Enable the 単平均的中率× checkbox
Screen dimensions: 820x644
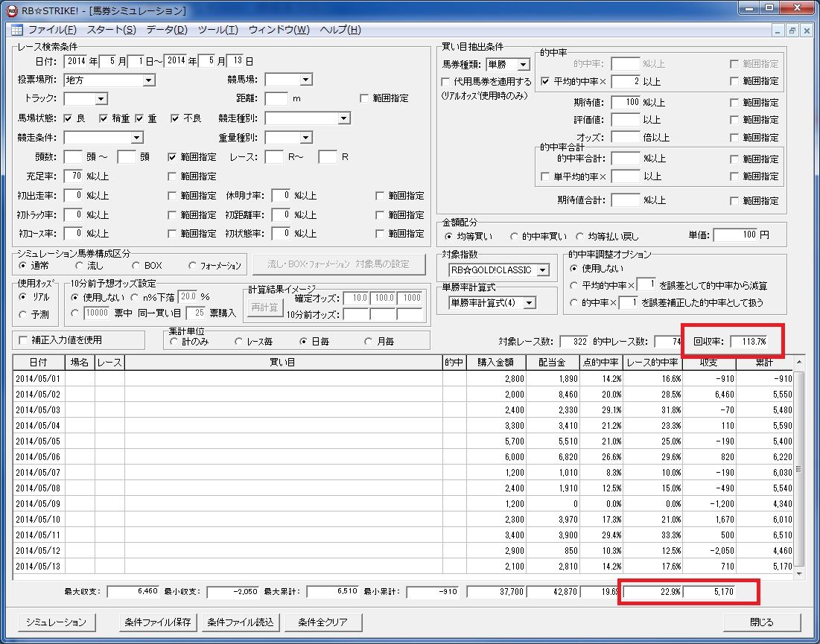[x=545, y=176]
